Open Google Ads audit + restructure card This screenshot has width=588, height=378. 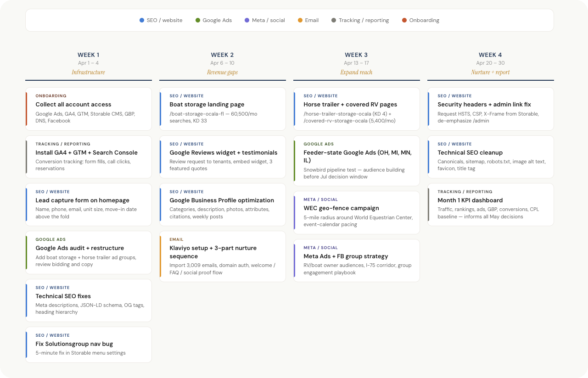tap(89, 252)
